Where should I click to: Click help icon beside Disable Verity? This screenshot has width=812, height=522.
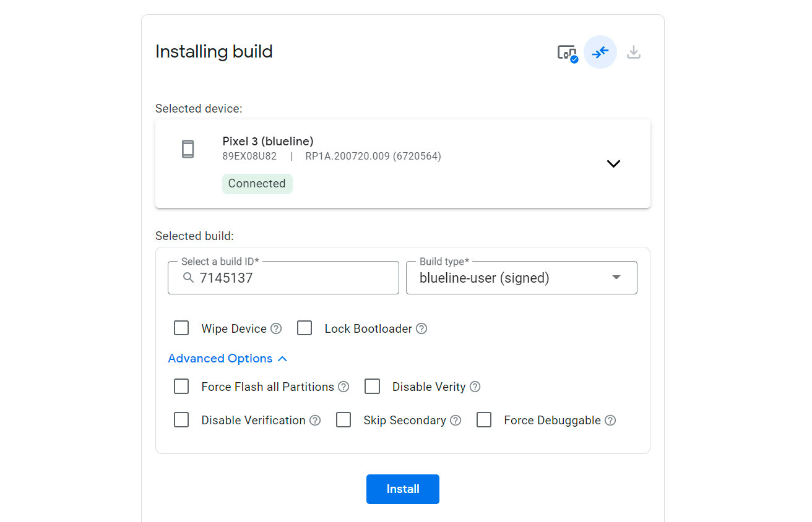pyautogui.click(x=475, y=387)
